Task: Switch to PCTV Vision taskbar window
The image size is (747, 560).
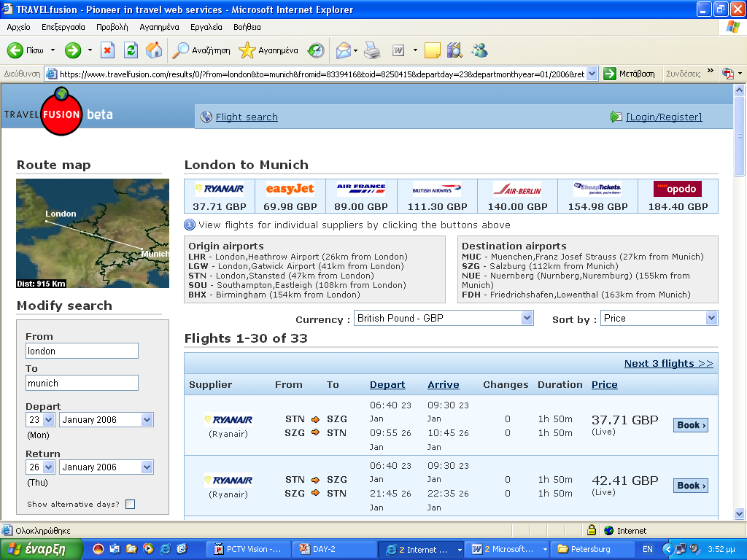Action: (247, 550)
